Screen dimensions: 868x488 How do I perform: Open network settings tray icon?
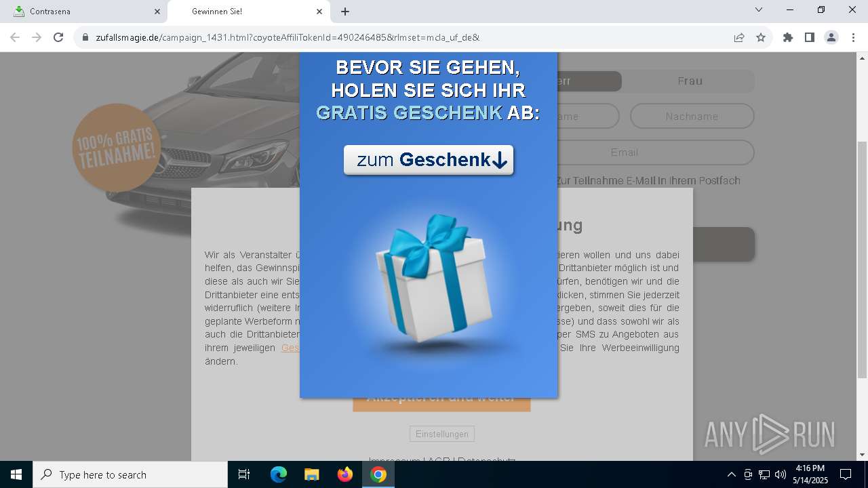coord(764,474)
